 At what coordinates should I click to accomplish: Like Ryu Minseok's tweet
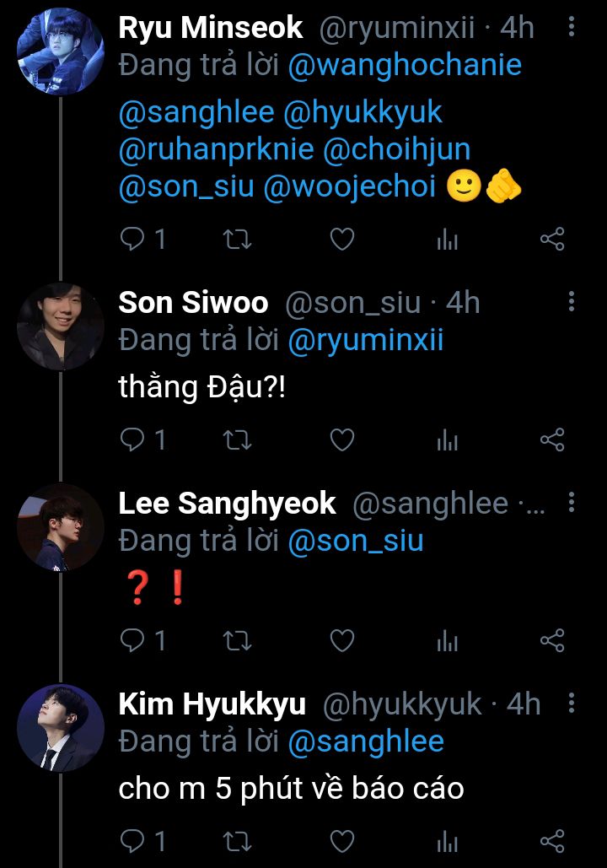pyautogui.click(x=341, y=240)
